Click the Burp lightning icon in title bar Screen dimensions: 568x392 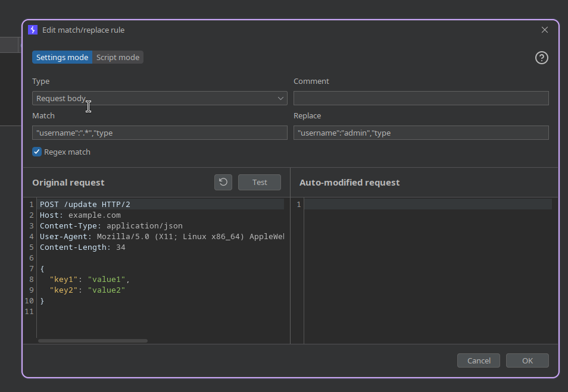point(33,30)
